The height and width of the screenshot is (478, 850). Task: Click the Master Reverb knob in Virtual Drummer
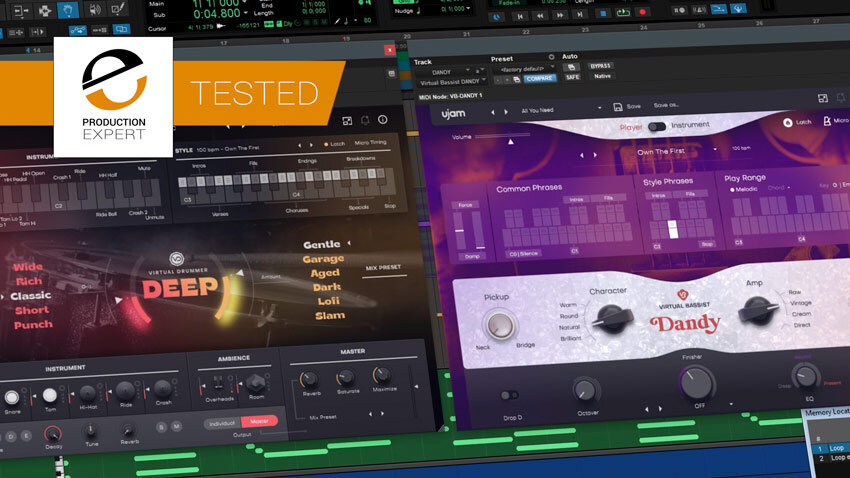point(310,379)
